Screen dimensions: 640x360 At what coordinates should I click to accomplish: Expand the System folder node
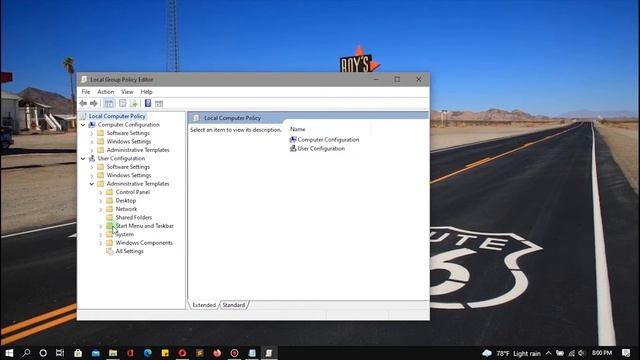[x=101, y=235]
